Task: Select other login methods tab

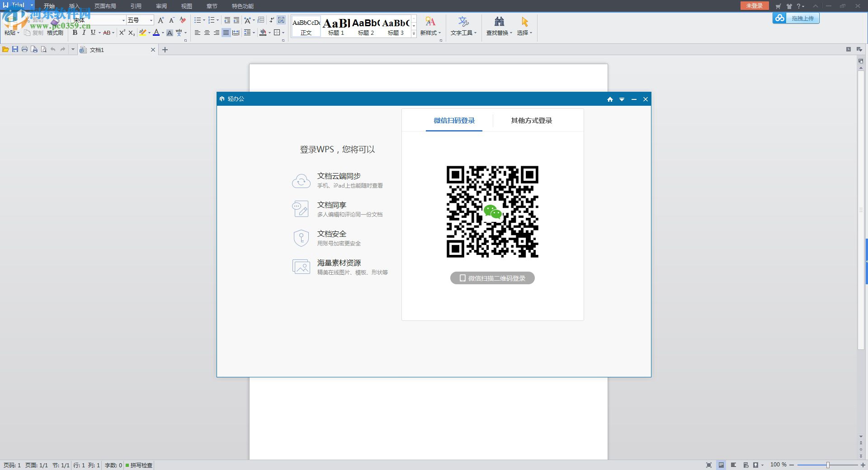Action: [531, 121]
